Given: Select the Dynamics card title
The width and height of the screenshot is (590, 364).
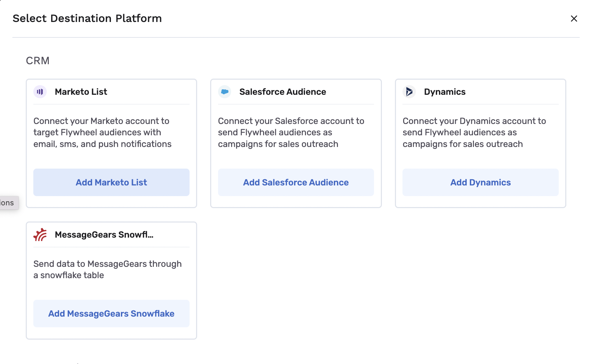Looking at the screenshot, I should pos(445,92).
